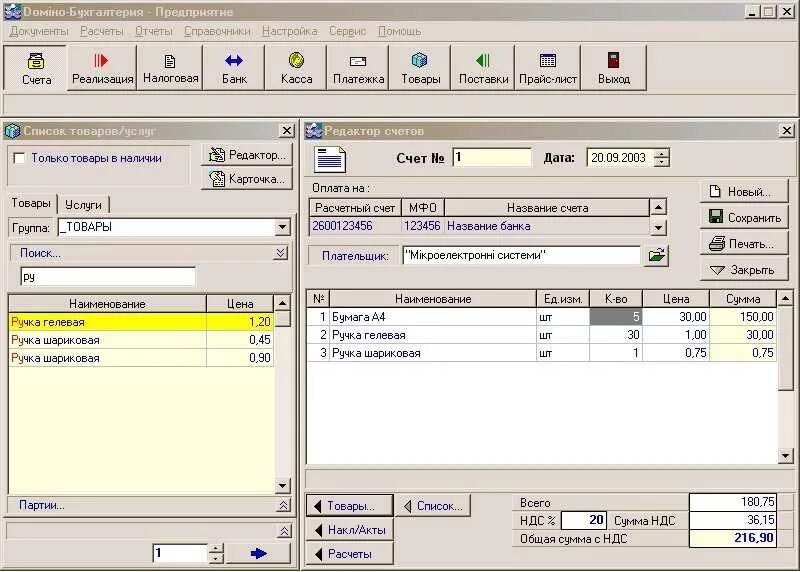This screenshot has width=800, height=572.
Task: Open the goods Редактор... button
Action: (248, 155)
